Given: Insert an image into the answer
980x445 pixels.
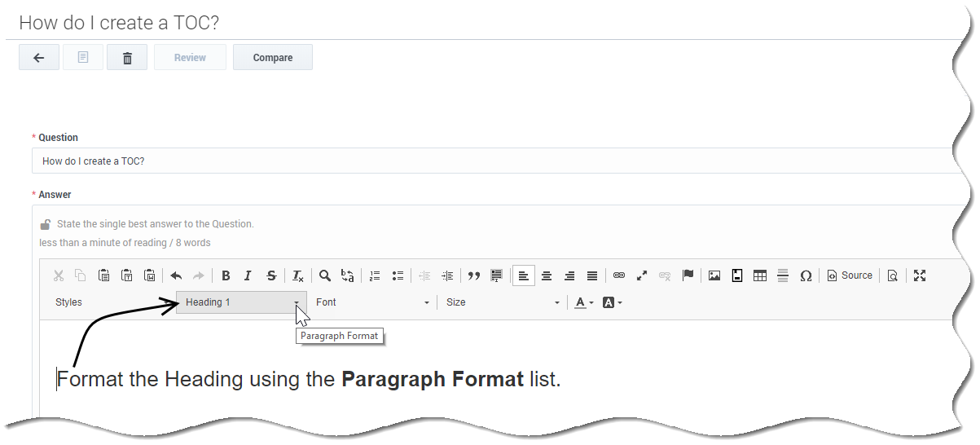Looking at the screenshot, I should tap(714, 275).
